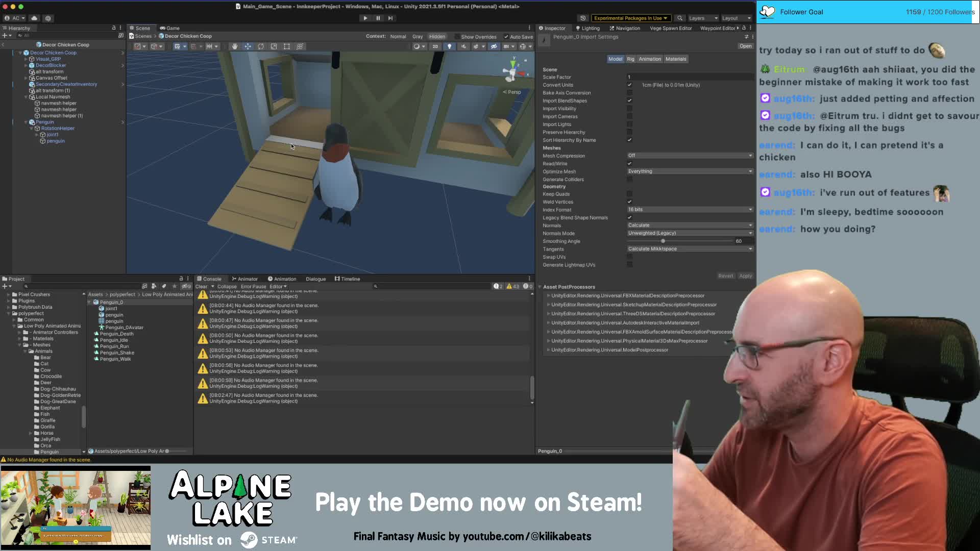The image size is (980, 551).
Task: Open the Tangents dropdown
Action: click(x=690, y=249)
